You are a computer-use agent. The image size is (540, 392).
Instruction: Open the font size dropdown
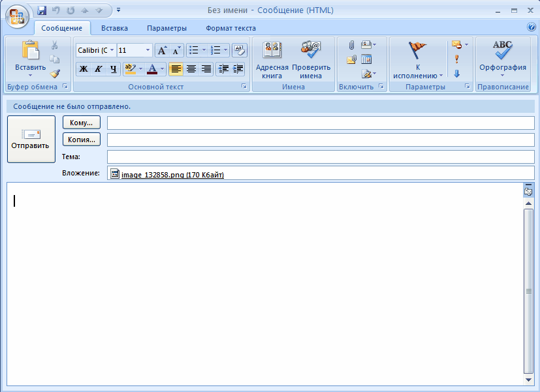point(148,50)
